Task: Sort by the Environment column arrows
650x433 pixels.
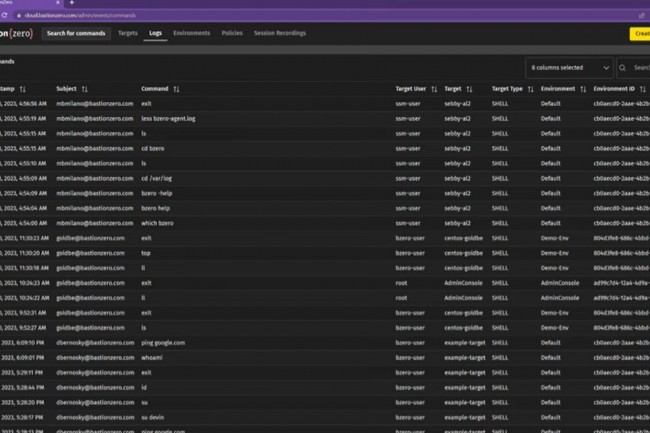Action: [583, 89]
